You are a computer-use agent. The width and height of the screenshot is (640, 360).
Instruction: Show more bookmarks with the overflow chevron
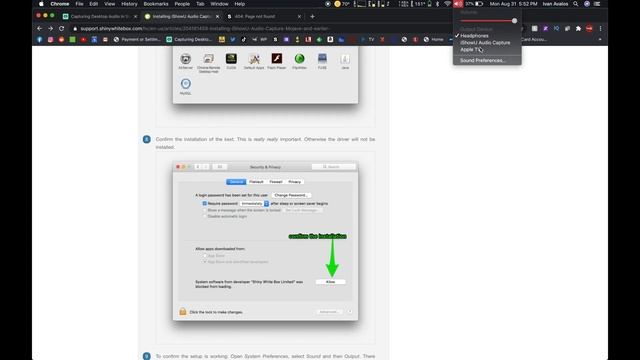coord(600,40)
